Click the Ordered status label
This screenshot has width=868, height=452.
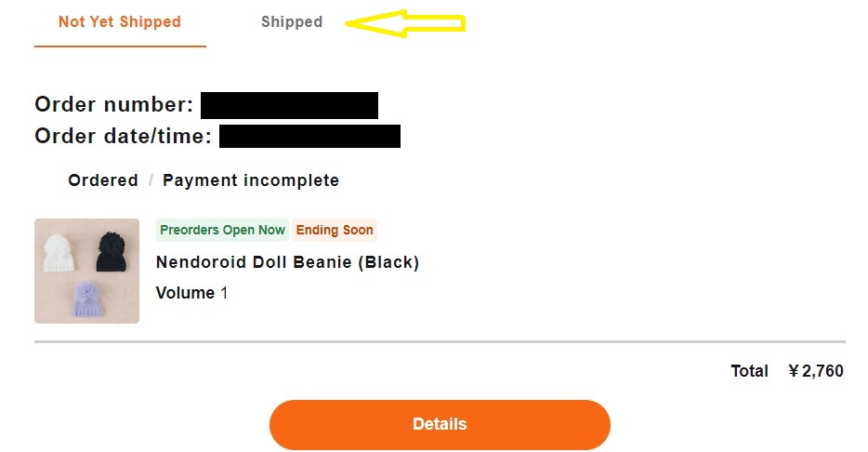tap(103, 180)
